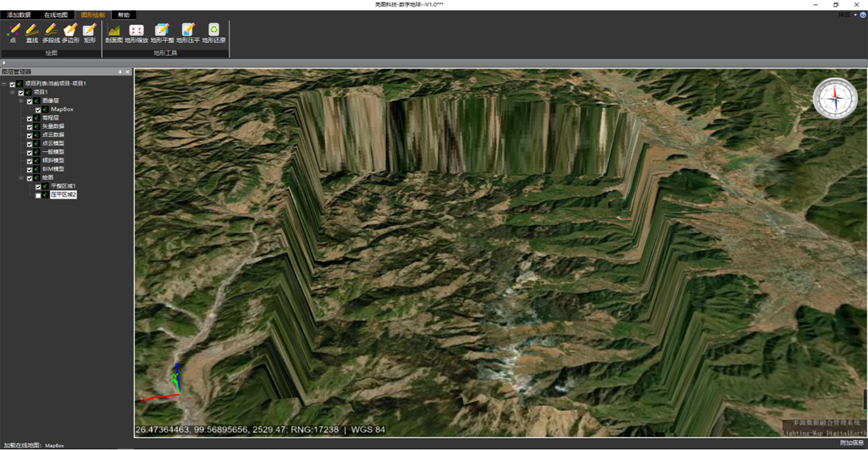This screenshot has height=450, width=868.
Task: Switch to the 添加数据 tab
Action: click(19, 15)
